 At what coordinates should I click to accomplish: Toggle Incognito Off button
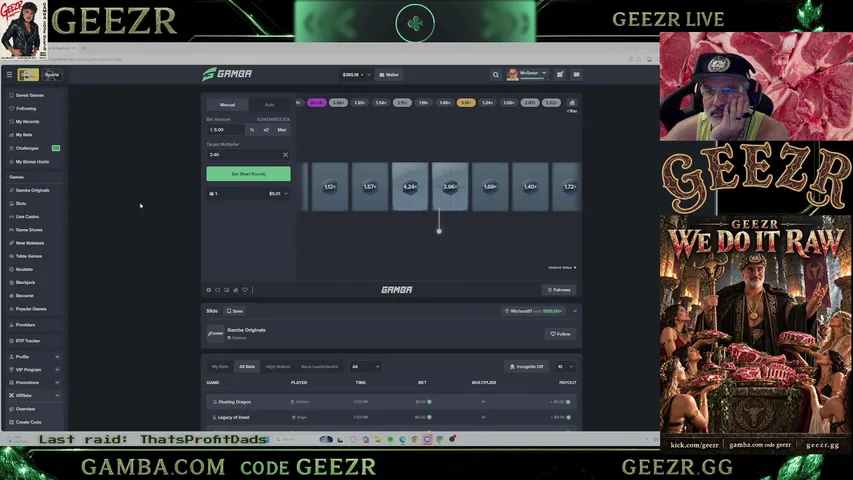[526, 367]
